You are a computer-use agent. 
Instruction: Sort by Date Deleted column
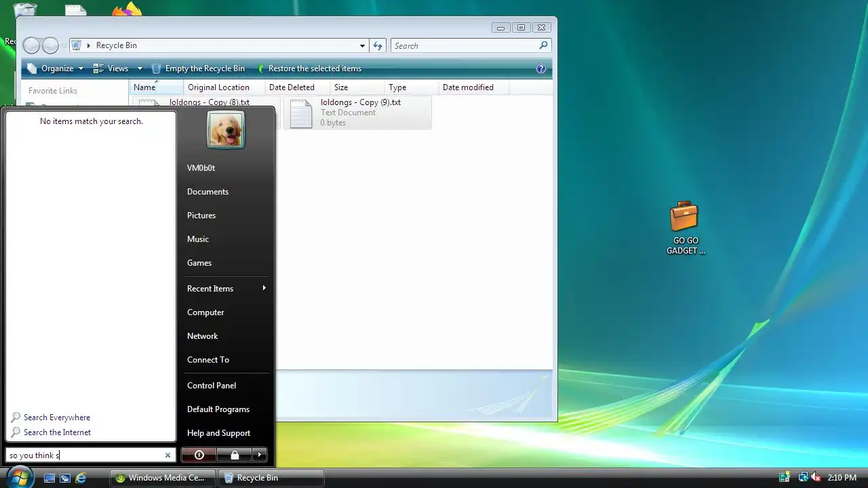(x=297, y=87)
